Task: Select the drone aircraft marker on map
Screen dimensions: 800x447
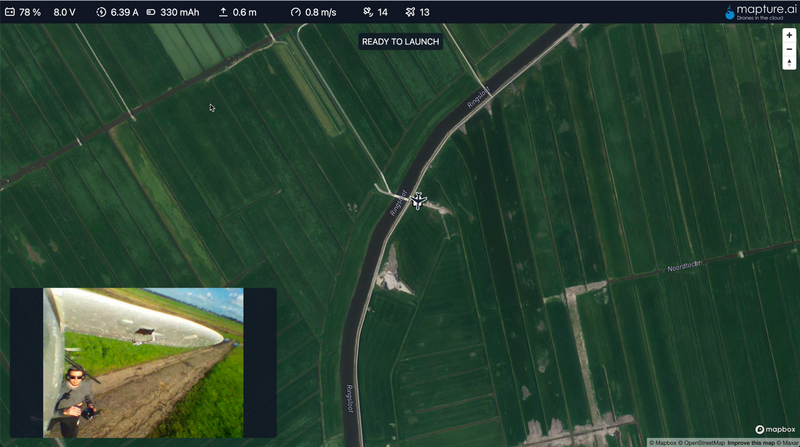Action: pos(418,200)
